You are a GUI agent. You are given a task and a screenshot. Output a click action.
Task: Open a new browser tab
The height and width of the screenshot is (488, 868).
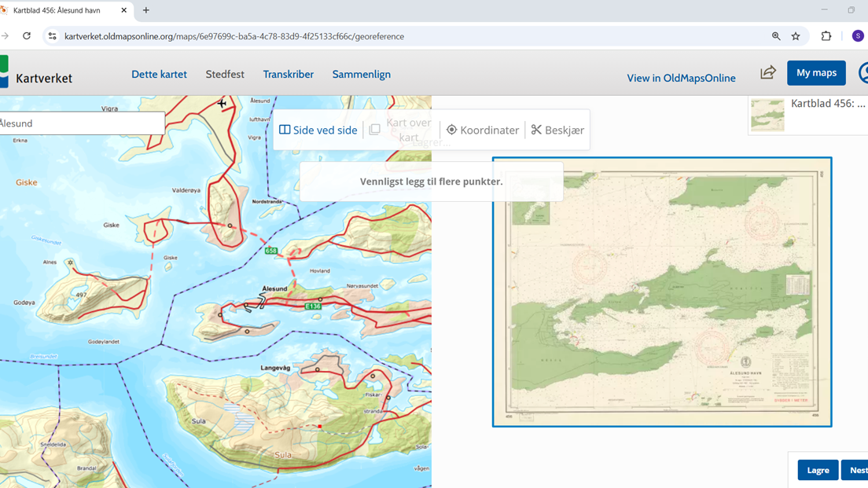pos(146,10)
